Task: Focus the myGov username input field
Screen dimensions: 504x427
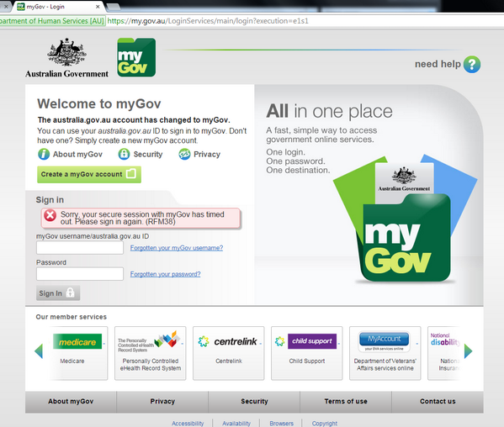Action: (x=80, y=248)
